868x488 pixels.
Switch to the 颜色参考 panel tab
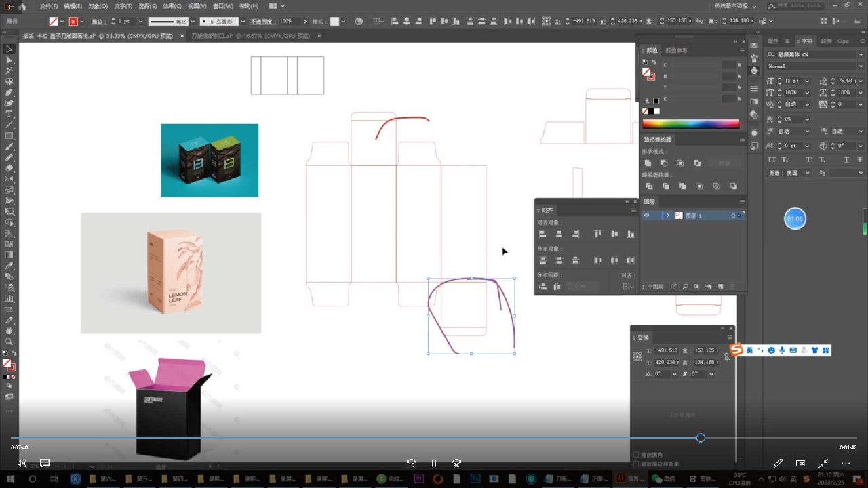(676, 50)
